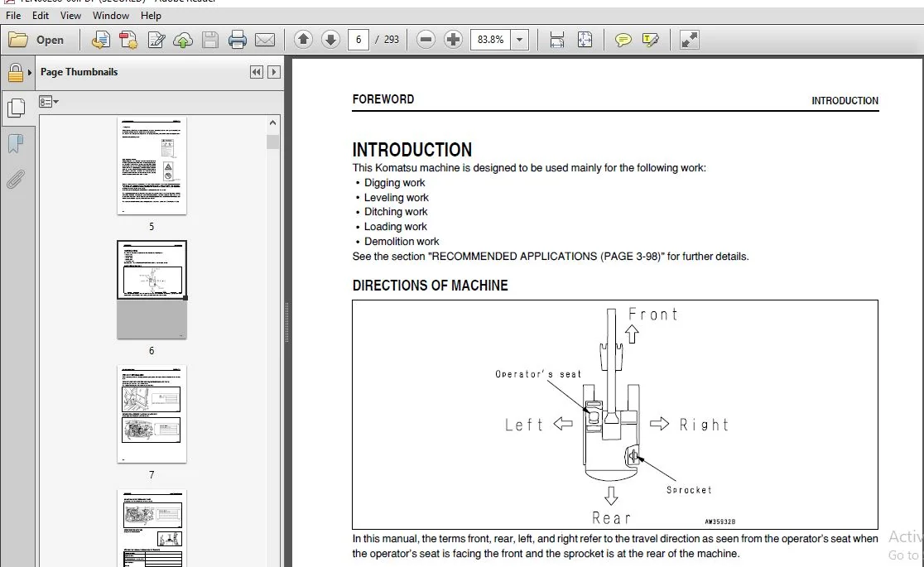
Task: Click the RECOMMENDED APPLICATIONS reference sentence
Action: 551,257
